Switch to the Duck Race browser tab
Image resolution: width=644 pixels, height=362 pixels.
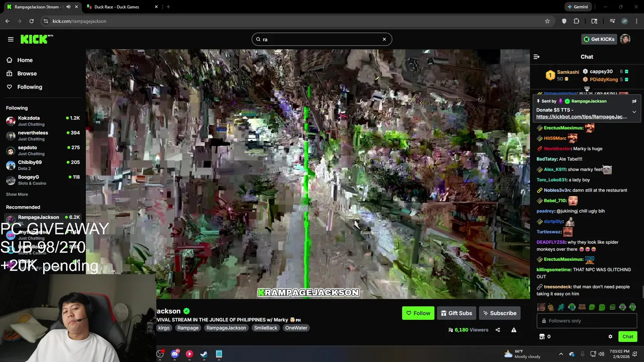[121, 7]
